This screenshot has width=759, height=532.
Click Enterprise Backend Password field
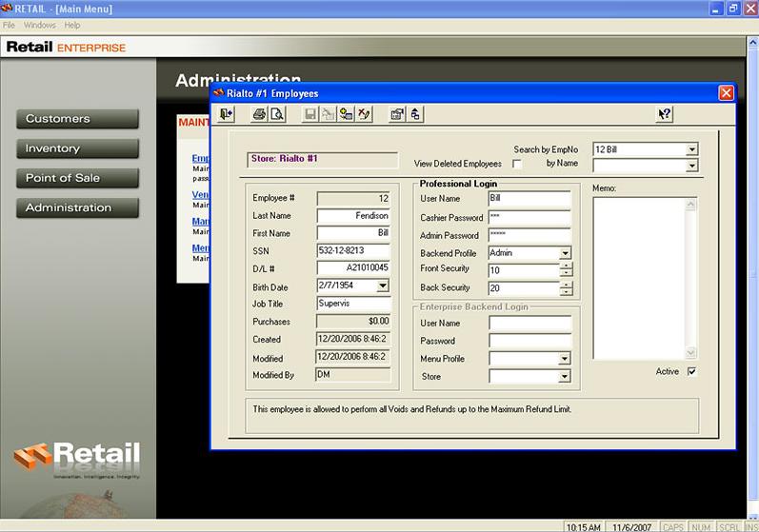(x=530, y=341)
